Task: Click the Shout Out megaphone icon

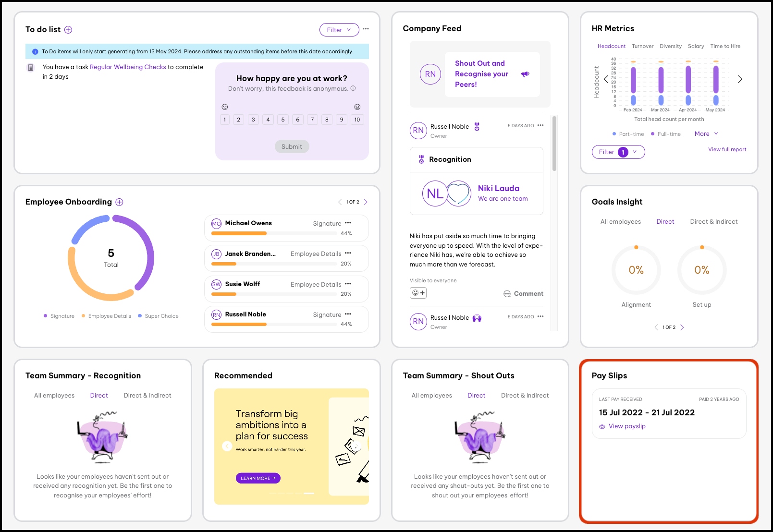Action: pyautogui.click(x=525, y=74)
